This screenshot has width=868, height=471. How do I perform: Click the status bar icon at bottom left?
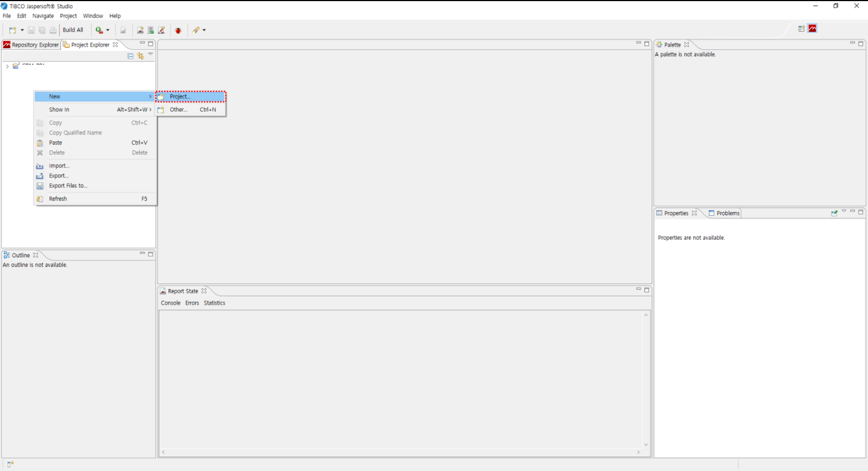[x=10, y=464]
